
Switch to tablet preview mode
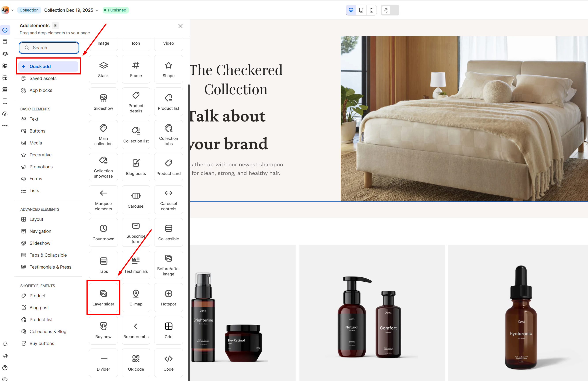[361, 10]
